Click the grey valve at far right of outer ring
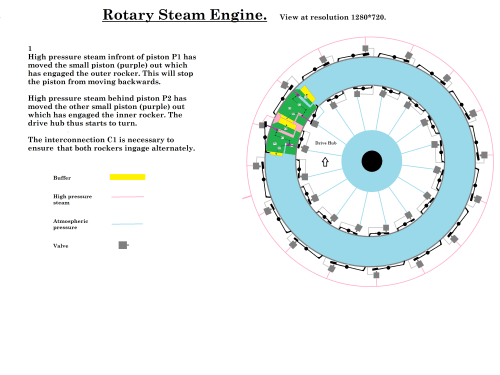 pos(484,155)
